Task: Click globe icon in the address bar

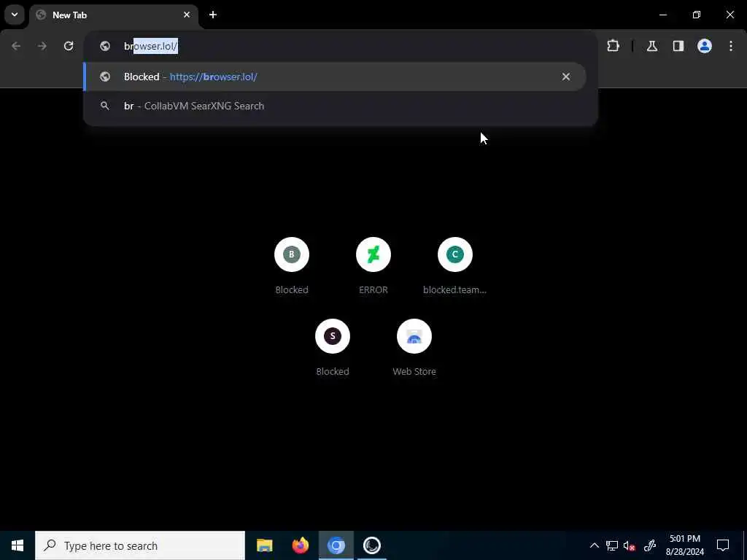Action: 105,46
